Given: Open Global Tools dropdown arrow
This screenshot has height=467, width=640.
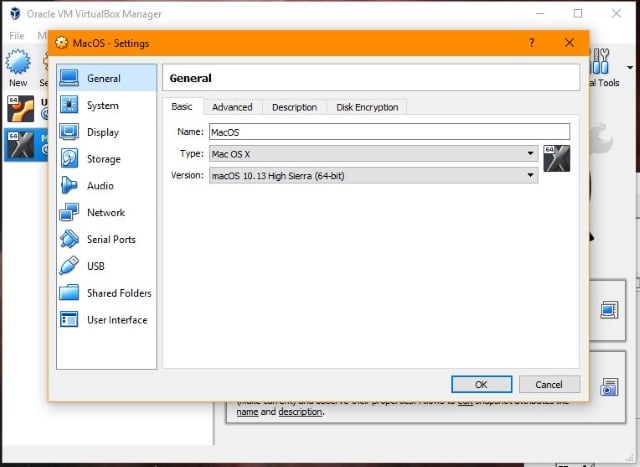Looking at the screenshot, I should pos(630,67).
